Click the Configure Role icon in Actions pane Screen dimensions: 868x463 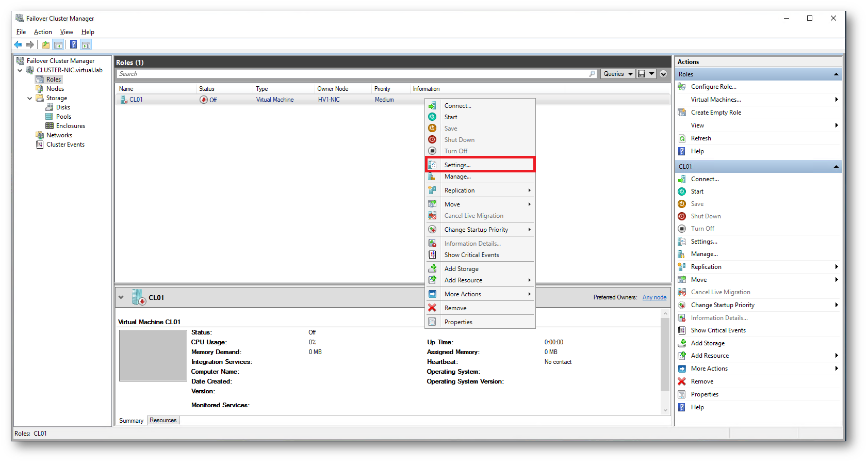682,87
